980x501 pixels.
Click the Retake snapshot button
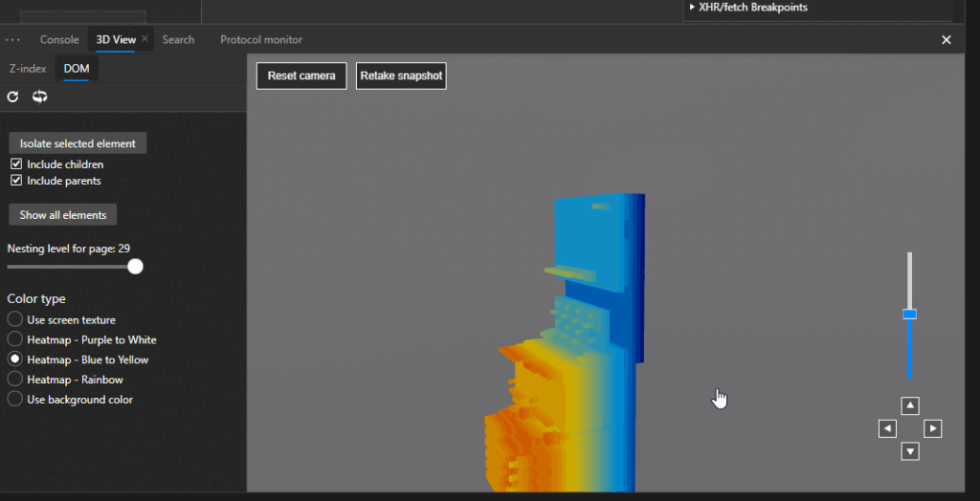click(x=401, y=76)
